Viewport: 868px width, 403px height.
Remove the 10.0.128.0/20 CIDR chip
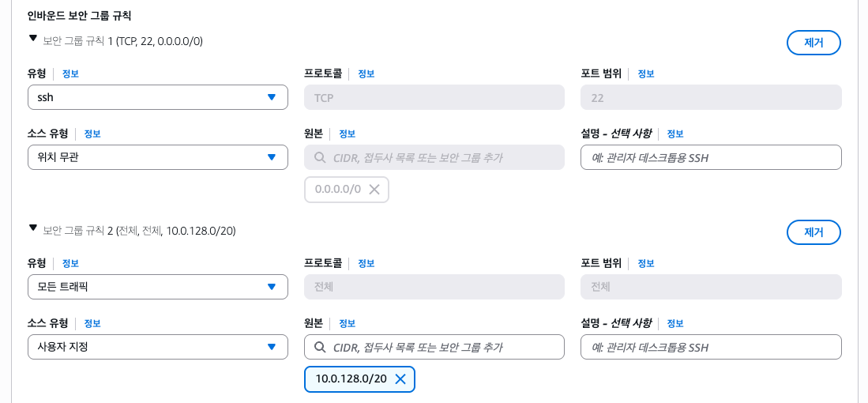(x=400, y=379)
